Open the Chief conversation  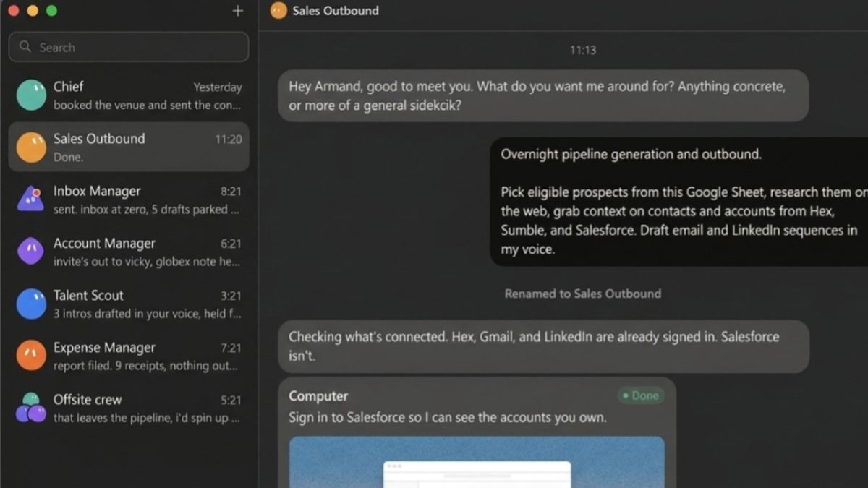coord(129,95)
